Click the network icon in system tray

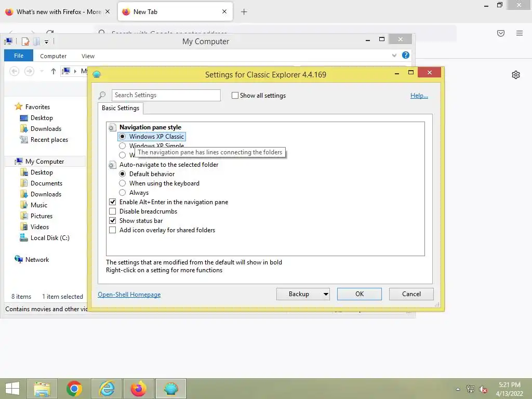(470, 389)
